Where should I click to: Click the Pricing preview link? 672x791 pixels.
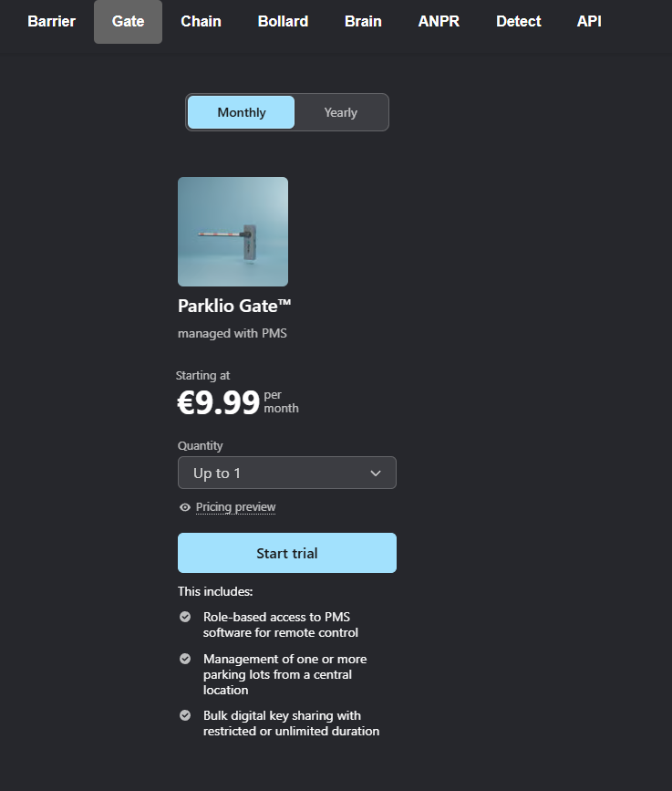[235, 507]
